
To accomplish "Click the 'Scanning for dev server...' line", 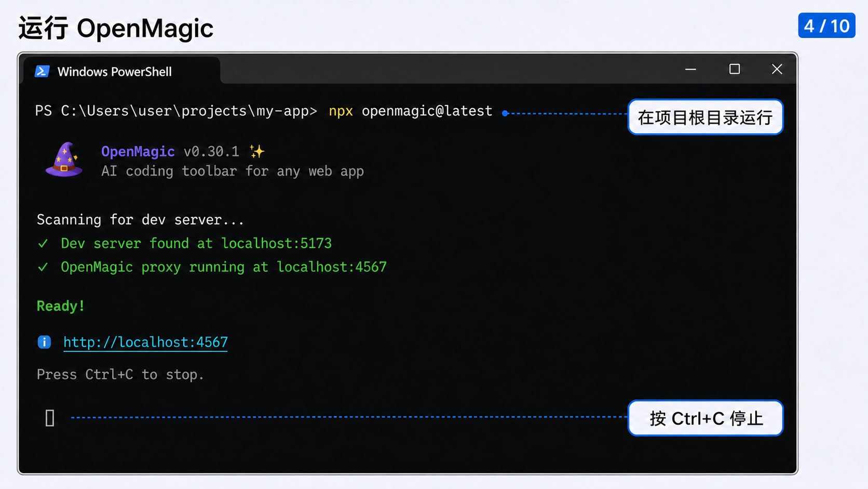I will point(140,220).
